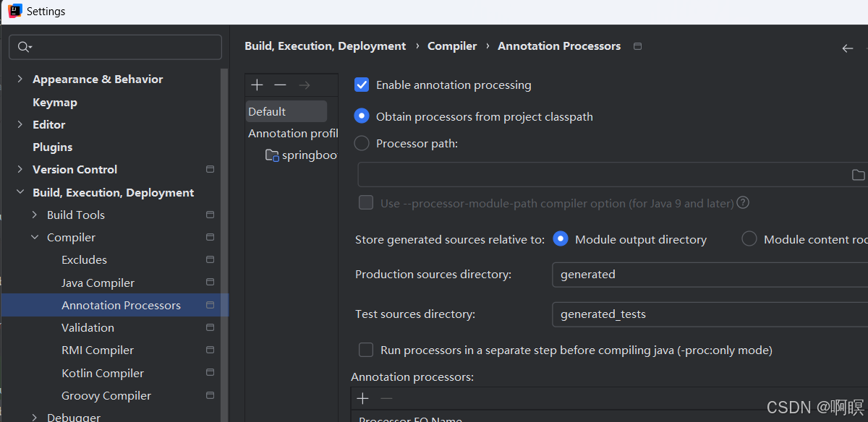Click the add profile plus icon

[257, 85]
